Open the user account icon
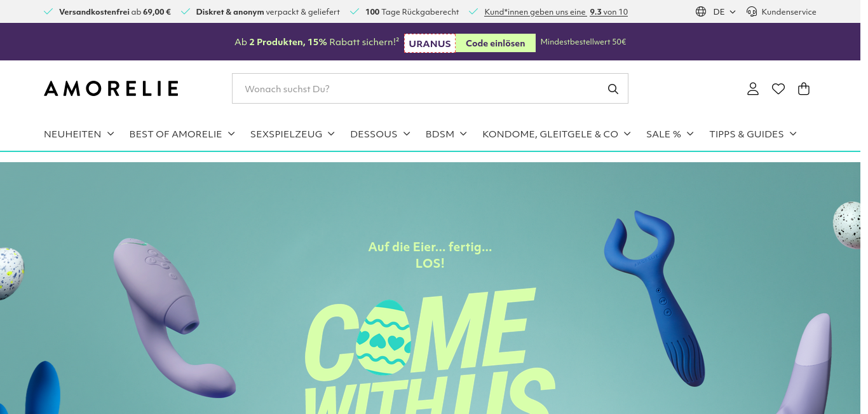This screenshot has height=414, width=868. (x=753, y=89)
